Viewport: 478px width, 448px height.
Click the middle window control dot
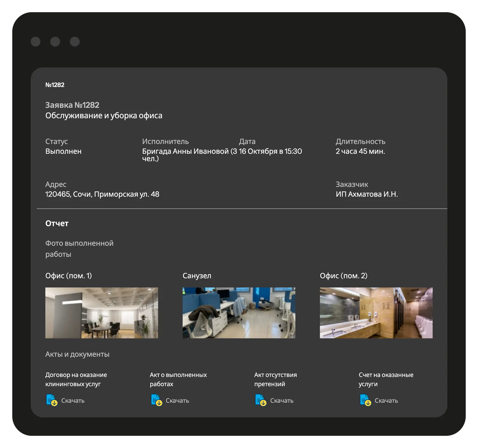[x=55, y=42]
